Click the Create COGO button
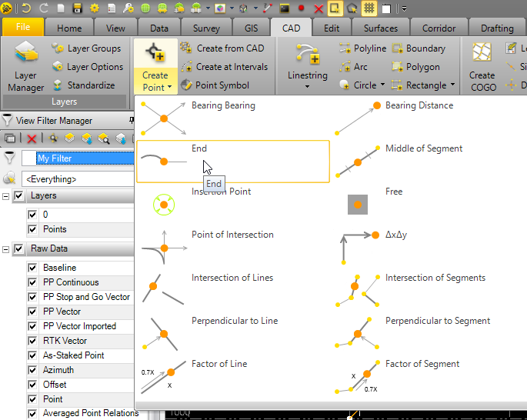The image size is (527, 420). click(482, 66)
